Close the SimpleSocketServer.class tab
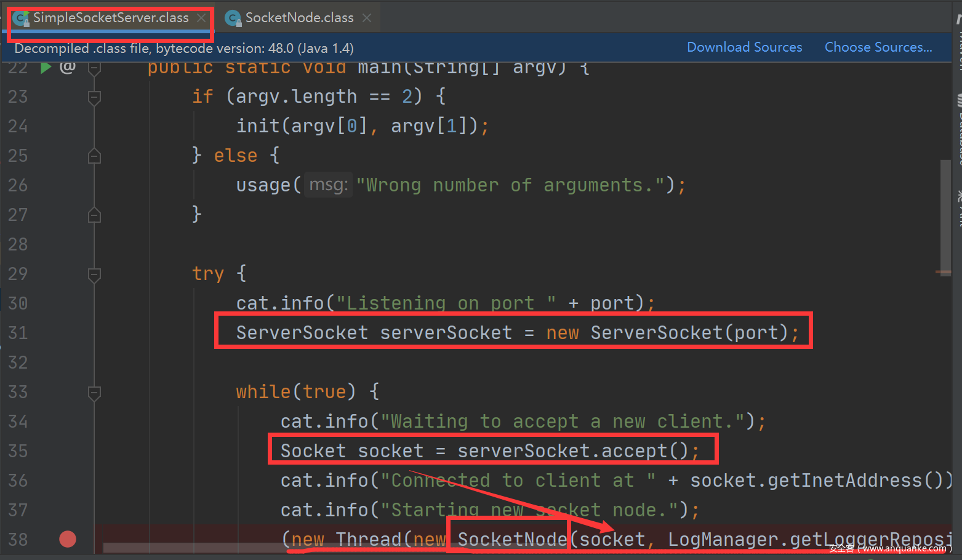This screenshot has height=560, width=962. [x=201, y=18]
